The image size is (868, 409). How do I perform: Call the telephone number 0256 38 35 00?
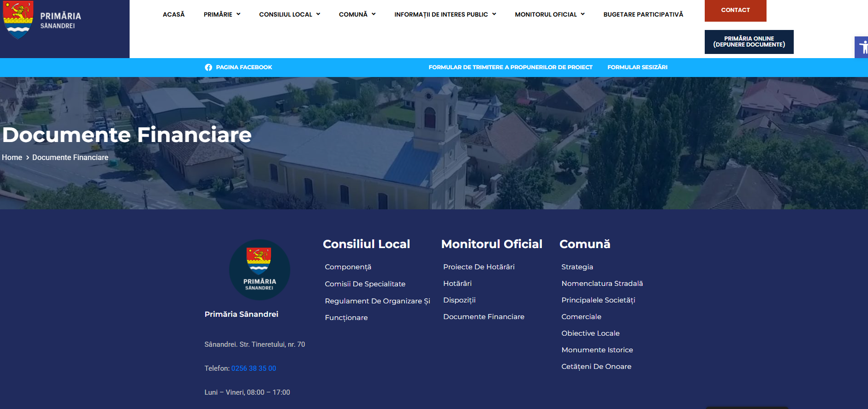254,368
